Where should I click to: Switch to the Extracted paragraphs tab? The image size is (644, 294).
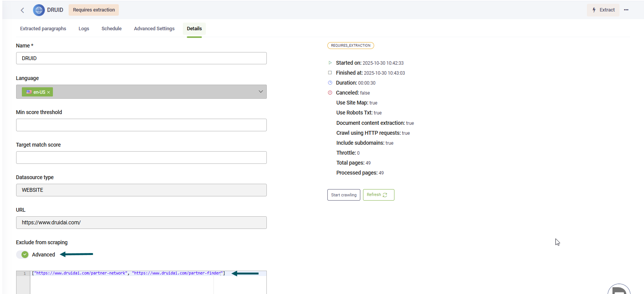(43, 29)
